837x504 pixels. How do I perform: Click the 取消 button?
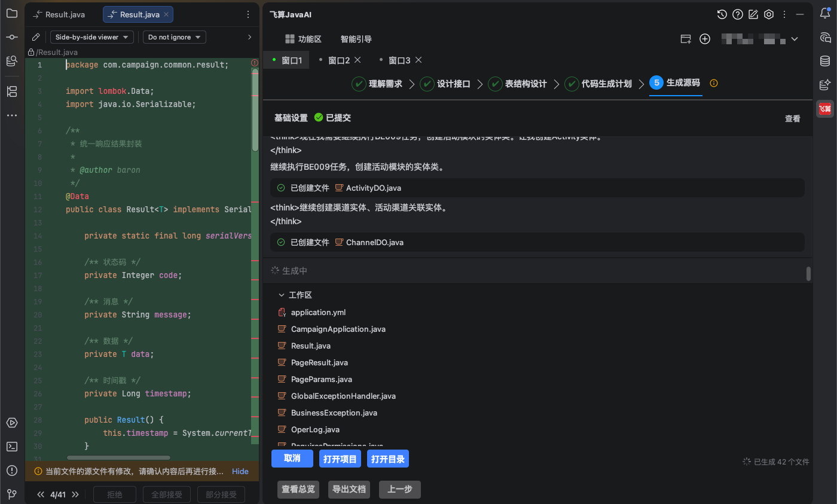click(x=292, y=459)
